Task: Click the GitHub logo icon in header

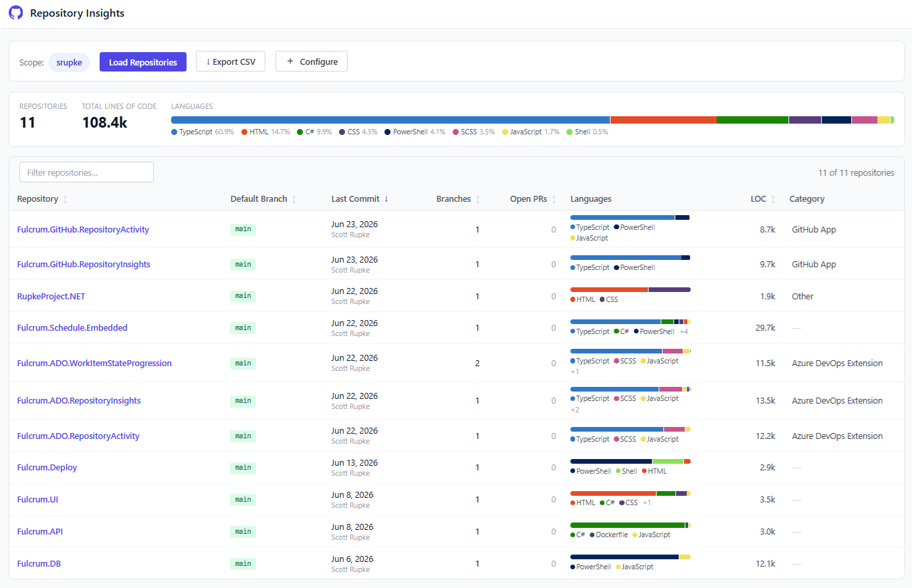Action: (15, 13)
